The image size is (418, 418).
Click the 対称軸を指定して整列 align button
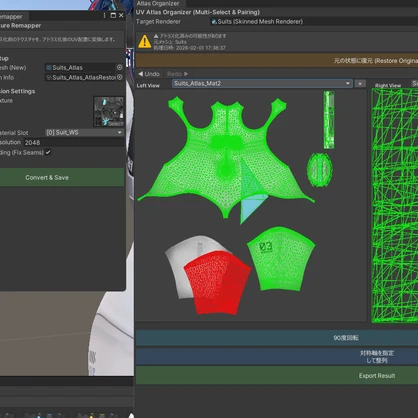point(277,356)
